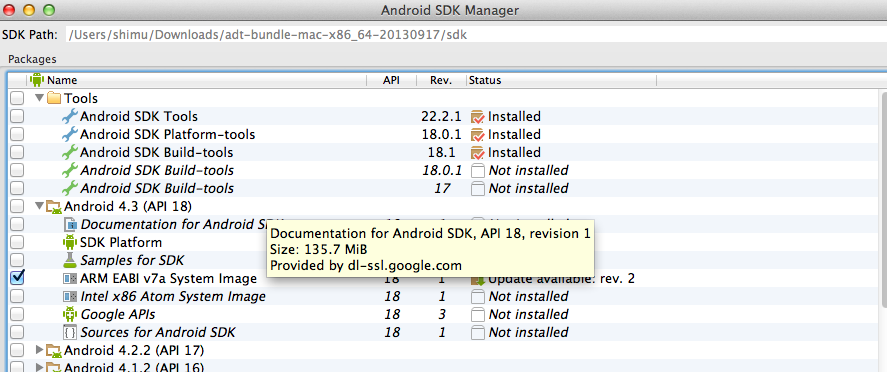Screen dimensions: 887x372
Task: Click the Installed status icon for Platform-tools
Action: click(478, 135)
